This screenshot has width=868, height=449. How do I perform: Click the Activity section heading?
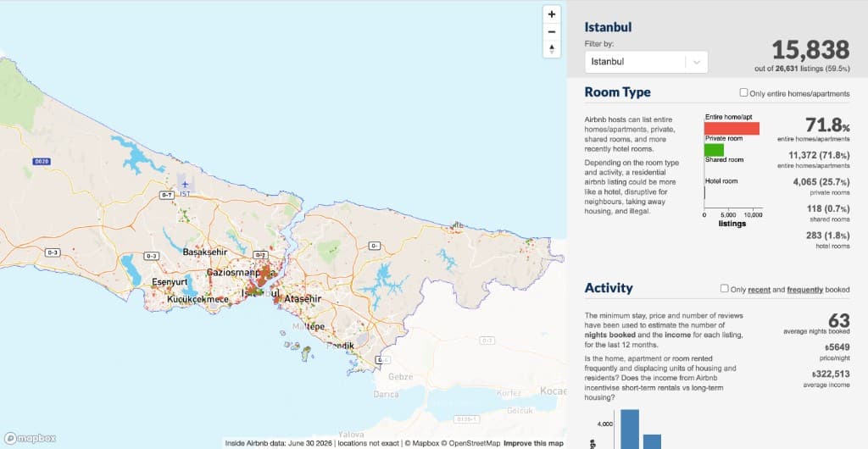tap(609, 288)
